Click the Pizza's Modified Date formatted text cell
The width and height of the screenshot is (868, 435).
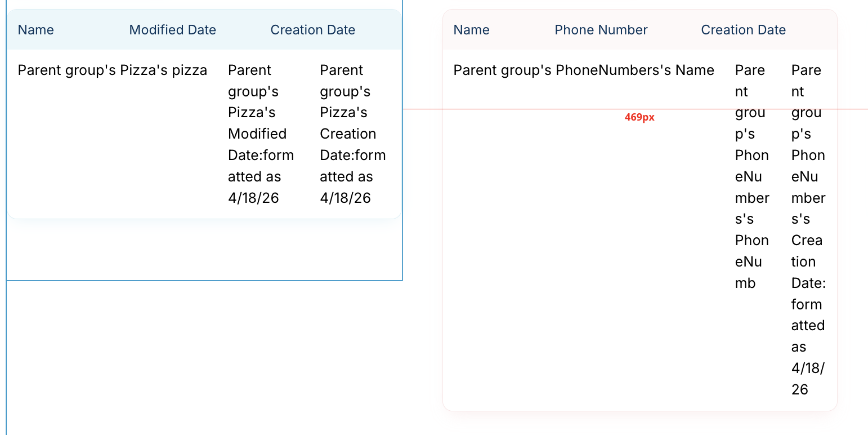tap(261, 134)
